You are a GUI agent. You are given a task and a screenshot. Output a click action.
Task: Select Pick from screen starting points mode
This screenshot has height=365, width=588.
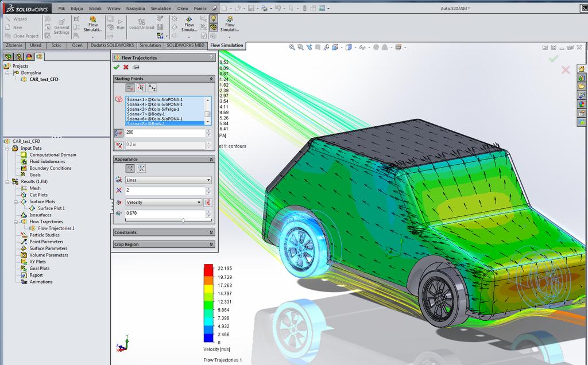pyautogui.click(x=141, y=88)
